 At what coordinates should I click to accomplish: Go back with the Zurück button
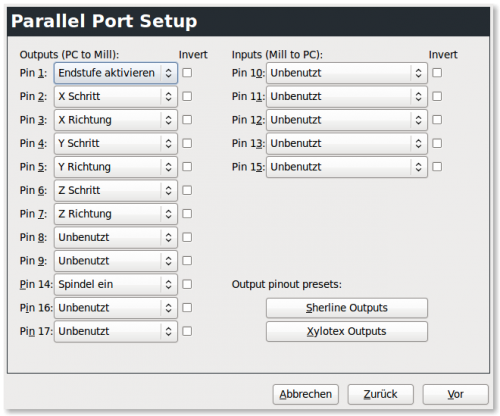click(x=381, y=394)
